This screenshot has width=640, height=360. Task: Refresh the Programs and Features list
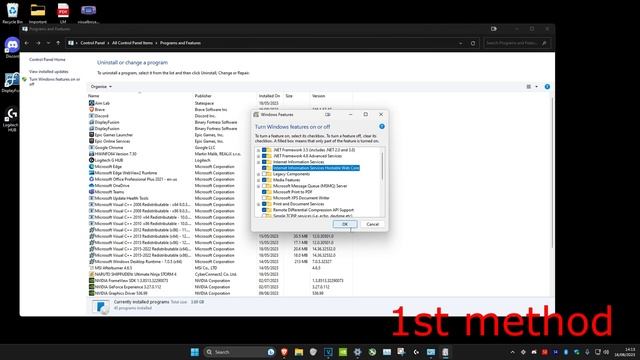[x=473, y=43]
